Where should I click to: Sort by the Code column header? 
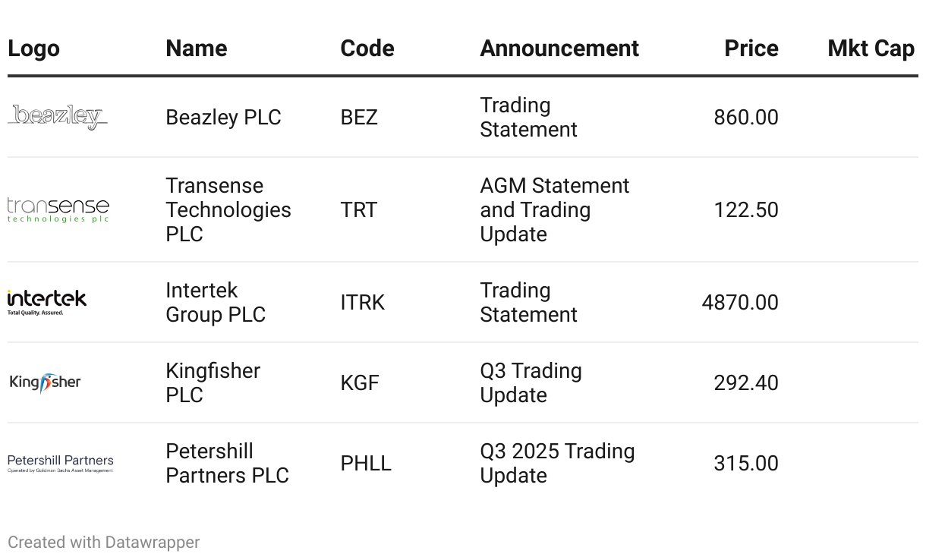pos(367,49)
